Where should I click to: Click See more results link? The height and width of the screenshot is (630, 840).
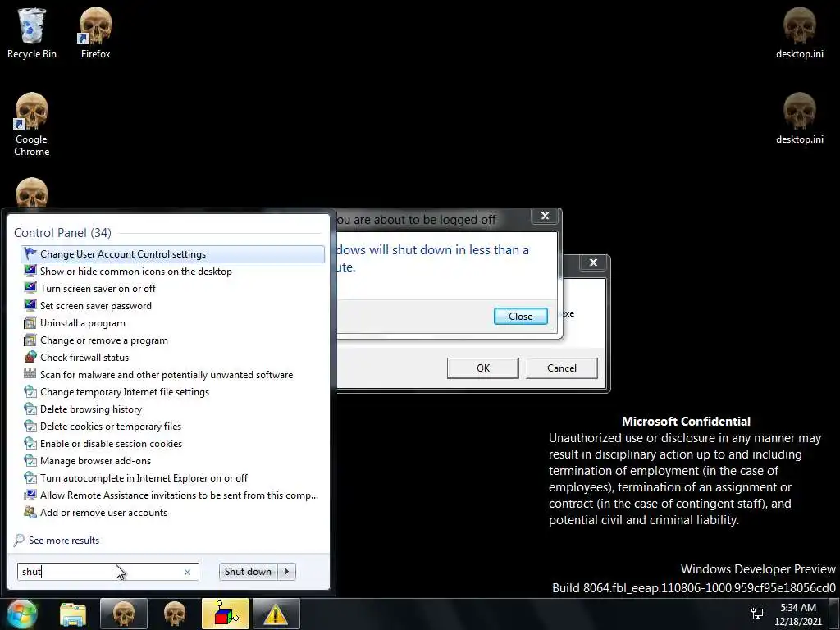64,540
